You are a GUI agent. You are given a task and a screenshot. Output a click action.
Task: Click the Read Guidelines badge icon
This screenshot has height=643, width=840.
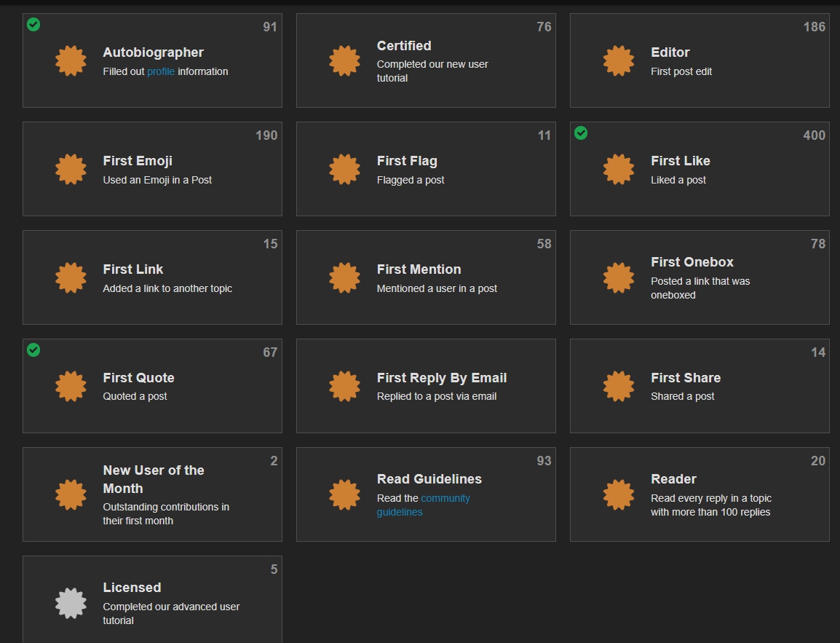point(344,494)
